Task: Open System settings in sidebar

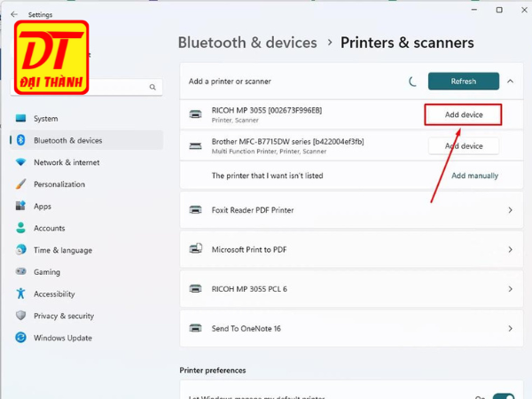Action: tap(87, 119)
